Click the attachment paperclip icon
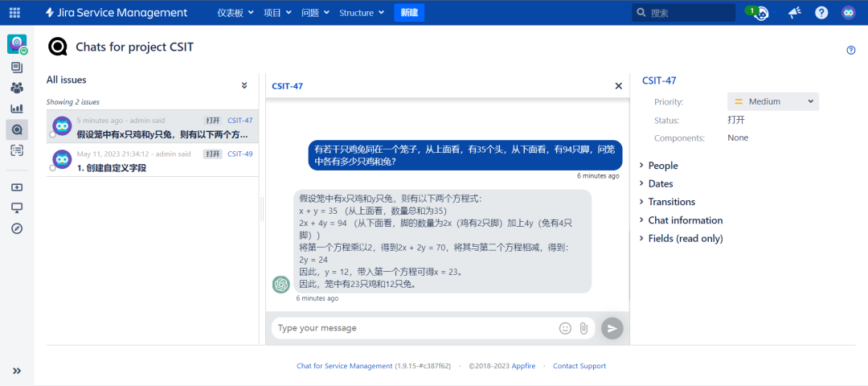Screen dimensions: 868x386 click(583, 328)
